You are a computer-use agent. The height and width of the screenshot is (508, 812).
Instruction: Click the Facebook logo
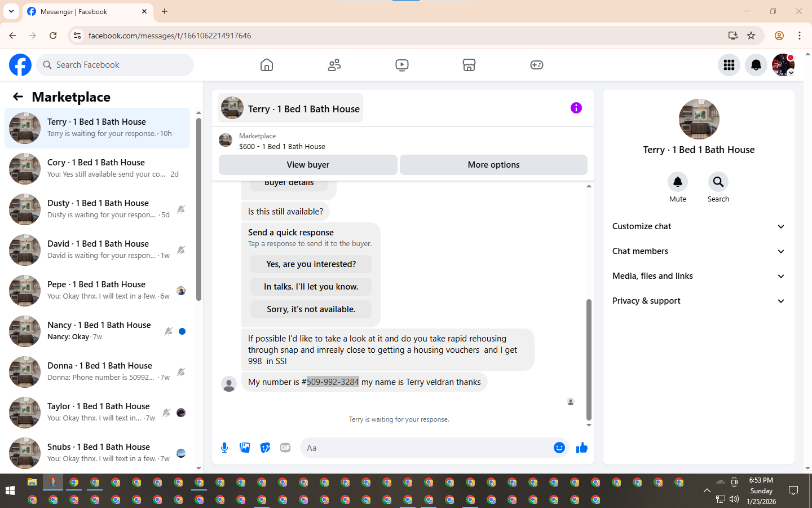pyautogui.click(x=20, y=65)
